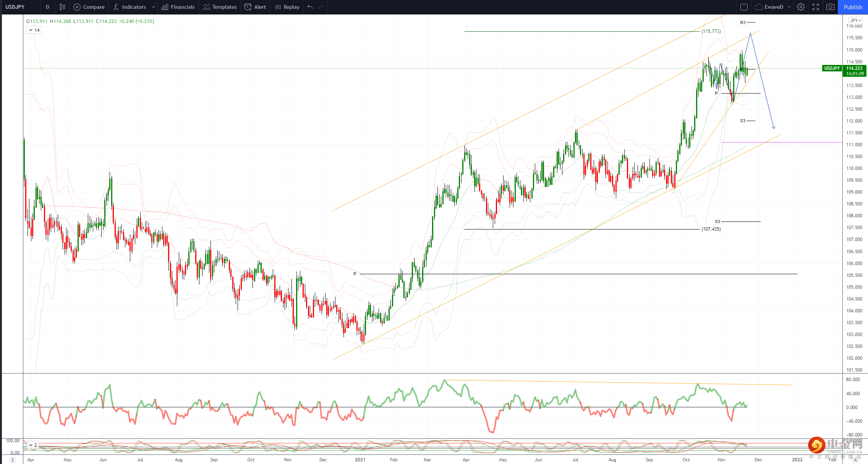Undo the last chart action
The width and height of the screenshot is (868, 464).
click(x=310, y=7)
